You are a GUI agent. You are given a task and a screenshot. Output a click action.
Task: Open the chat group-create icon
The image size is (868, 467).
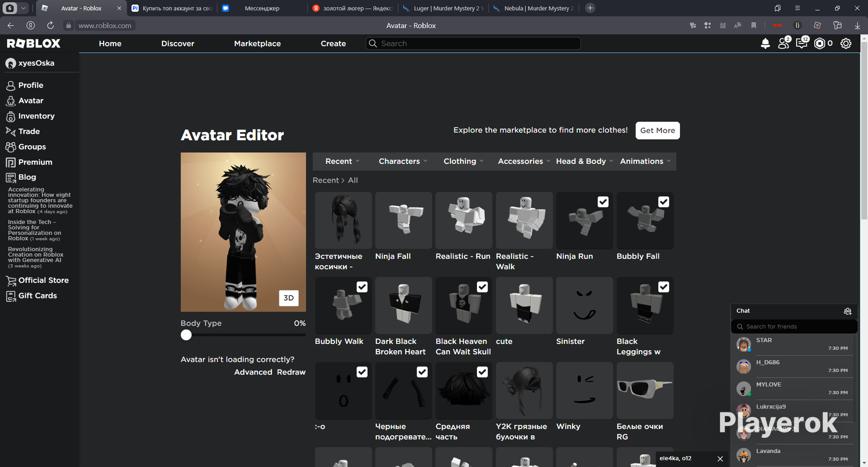point(847,311)
